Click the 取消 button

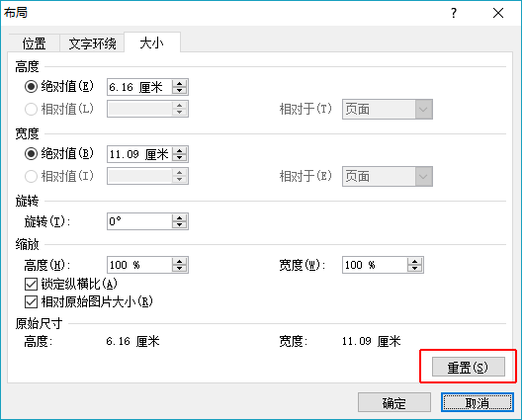(x=478, y=402)
